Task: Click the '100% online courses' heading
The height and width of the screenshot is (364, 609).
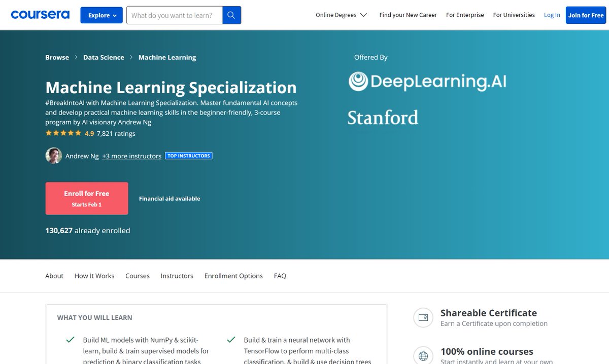Action: (487, 351)
